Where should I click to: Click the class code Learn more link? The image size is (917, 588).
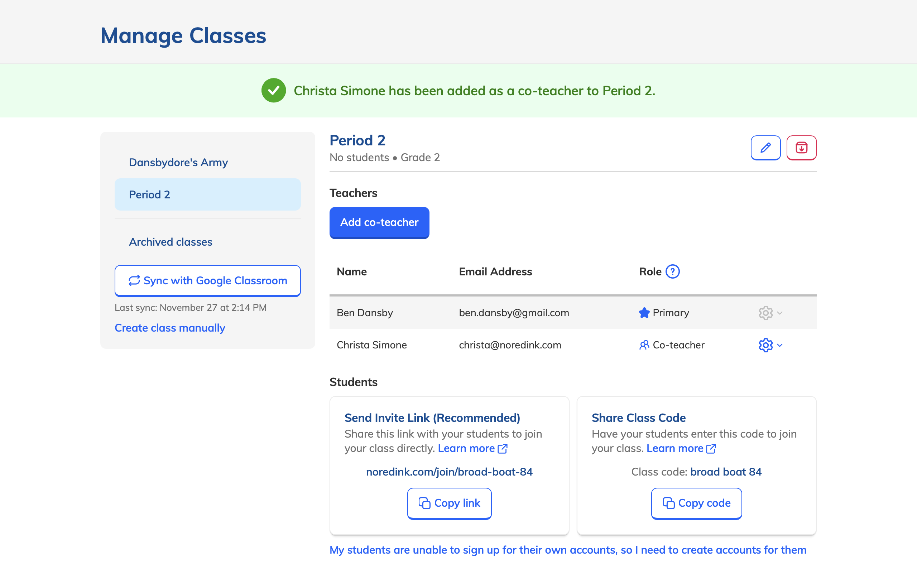tap(681, 448)
